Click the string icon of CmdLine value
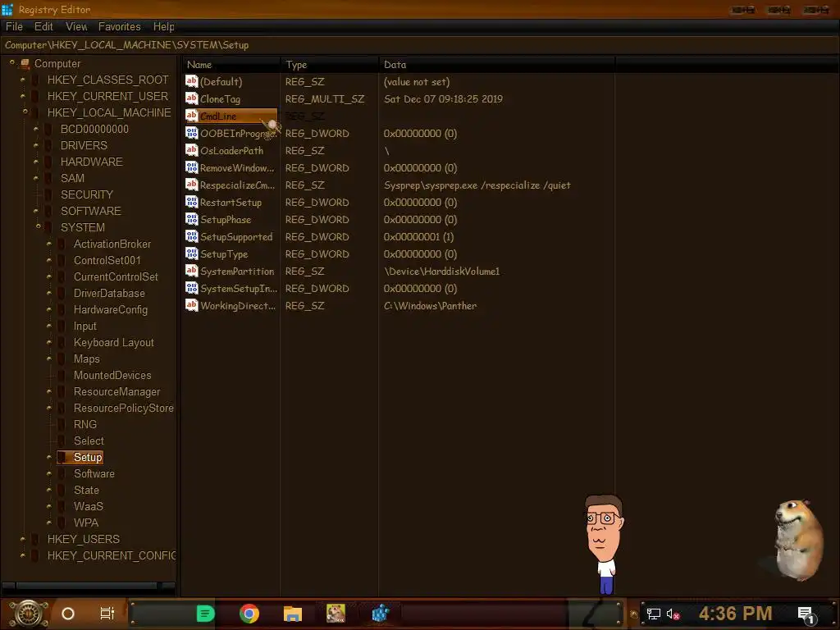840x630 pixels. (191, 116)
